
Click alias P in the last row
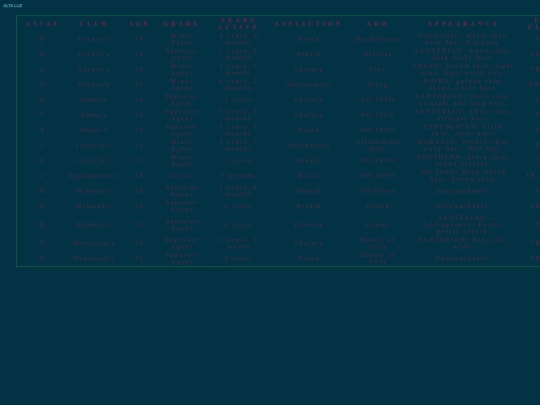(42, 258)
